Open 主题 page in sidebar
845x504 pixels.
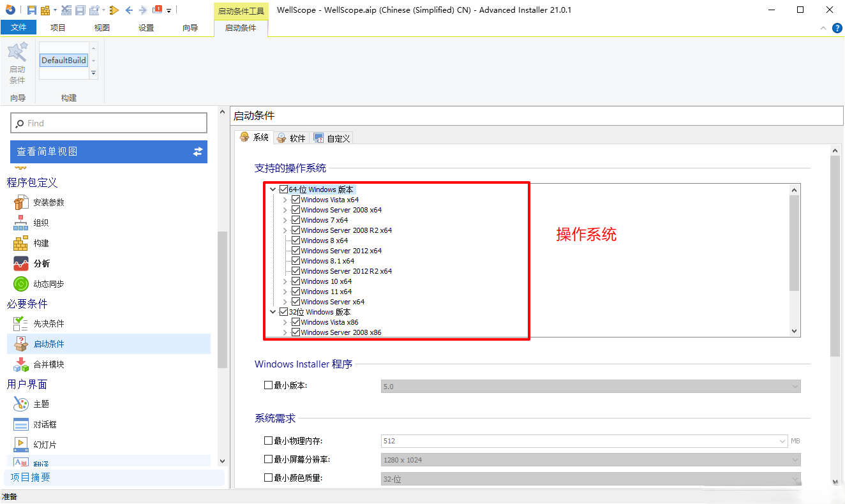(41, 404)
